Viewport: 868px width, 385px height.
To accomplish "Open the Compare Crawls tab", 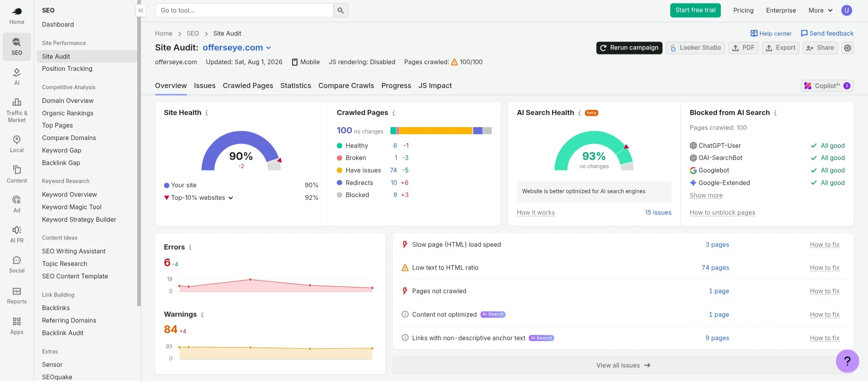I will [x=346, y=86].
